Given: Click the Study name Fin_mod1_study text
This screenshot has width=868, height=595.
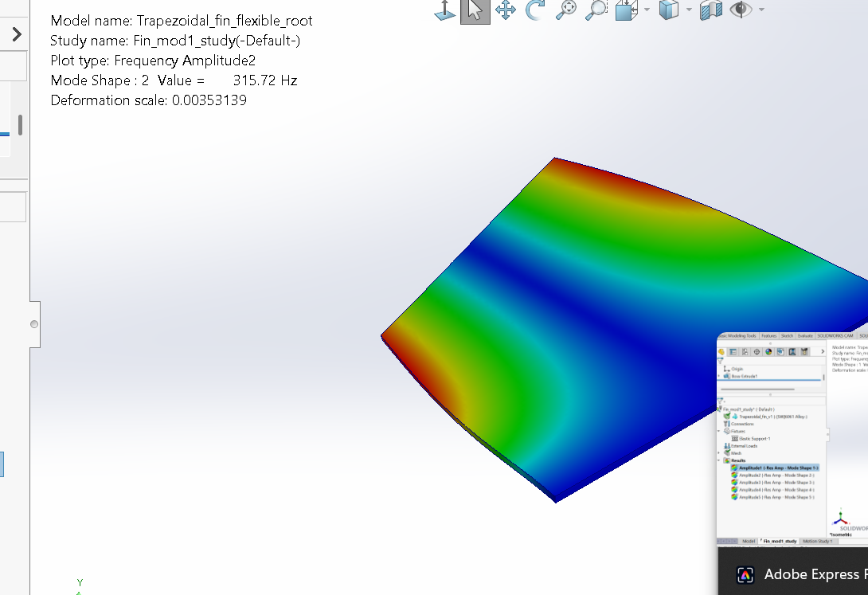Looking at the screenshot, I should click(x=175, y=41).
